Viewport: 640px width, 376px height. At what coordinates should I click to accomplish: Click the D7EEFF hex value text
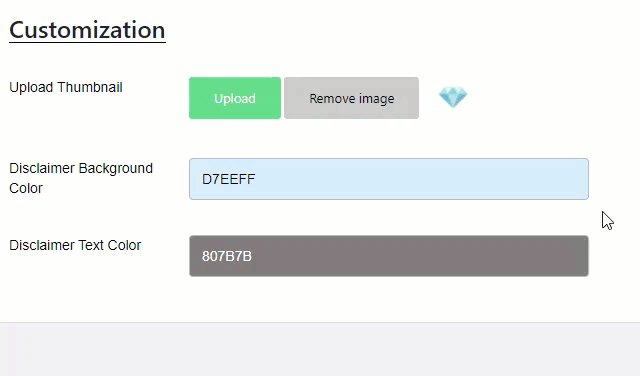coord(229,179)
